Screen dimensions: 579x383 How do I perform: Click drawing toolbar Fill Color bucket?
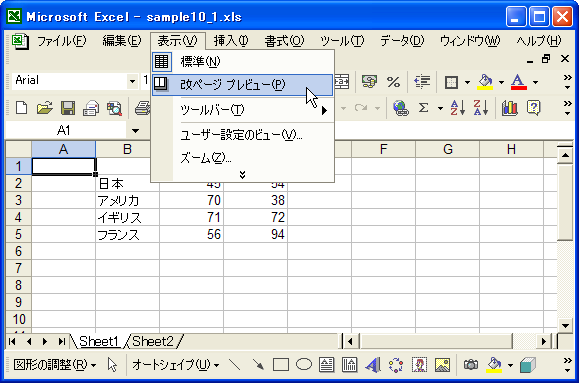494,365
